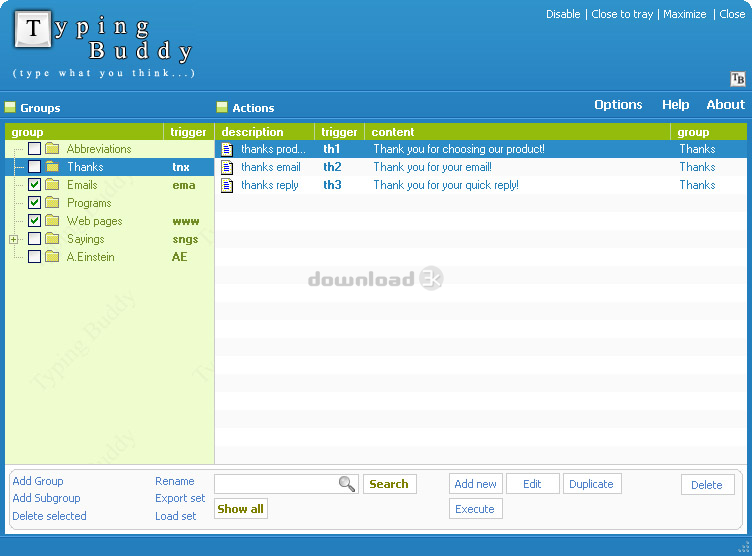Click the folder icon next to Emails

(x=52, y=185)
